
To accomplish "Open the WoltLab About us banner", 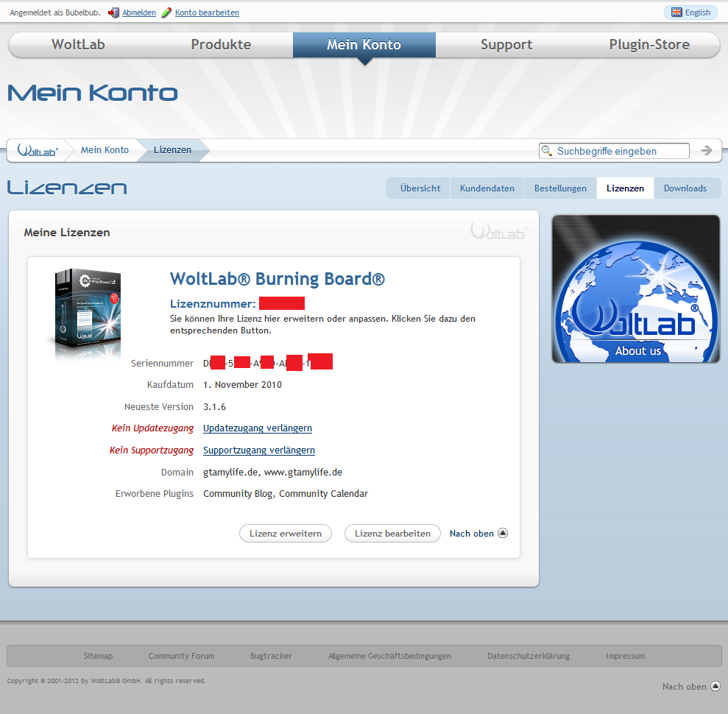I will [635, 289].
